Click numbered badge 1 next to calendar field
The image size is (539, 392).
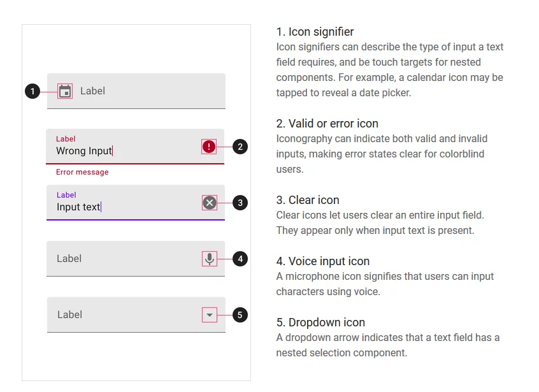click(32, 91)
